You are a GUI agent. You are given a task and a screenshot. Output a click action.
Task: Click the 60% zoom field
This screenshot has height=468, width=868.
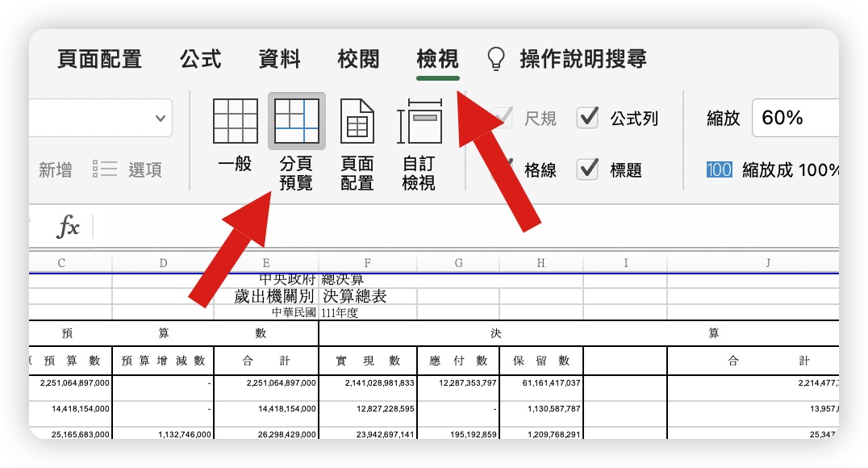[795, 118]
